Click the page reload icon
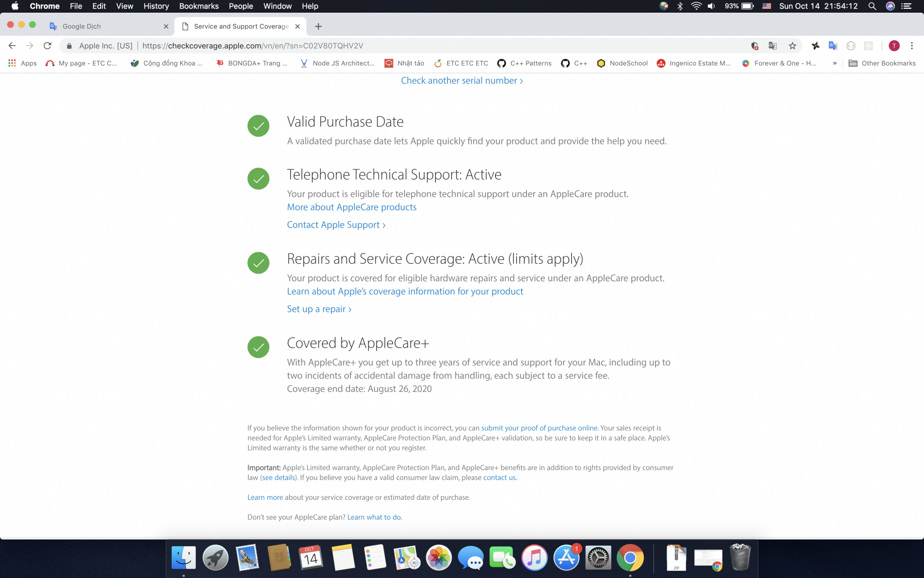 [x=47, y=46]
